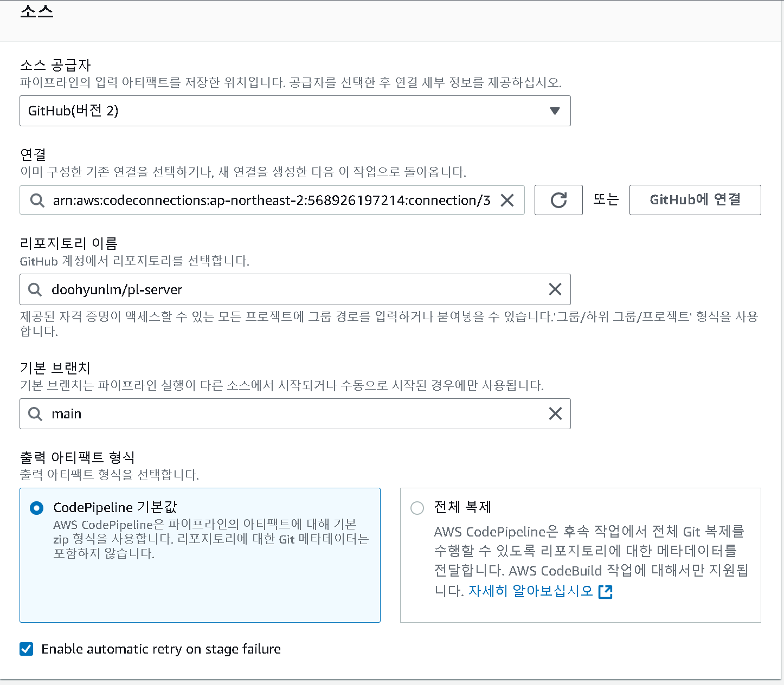
Task: Click the GitHub에 연결 button
Action: tap(695, 200)
